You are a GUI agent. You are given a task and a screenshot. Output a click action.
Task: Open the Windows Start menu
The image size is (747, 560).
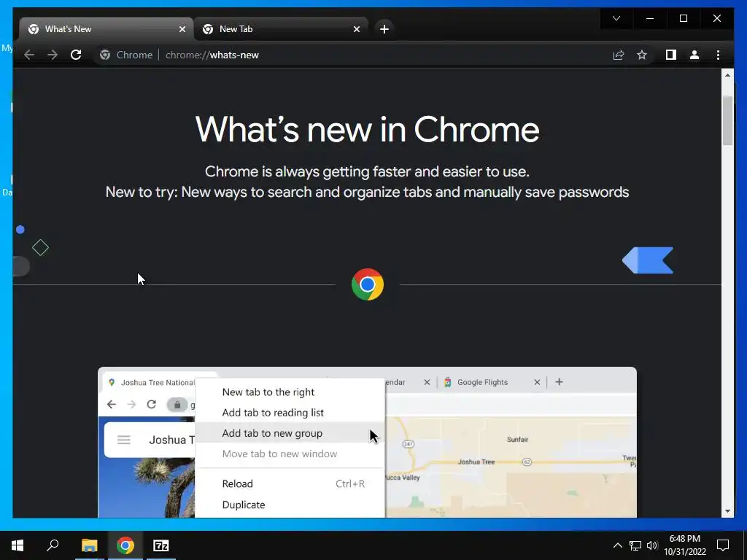click(x=18, y=545)
